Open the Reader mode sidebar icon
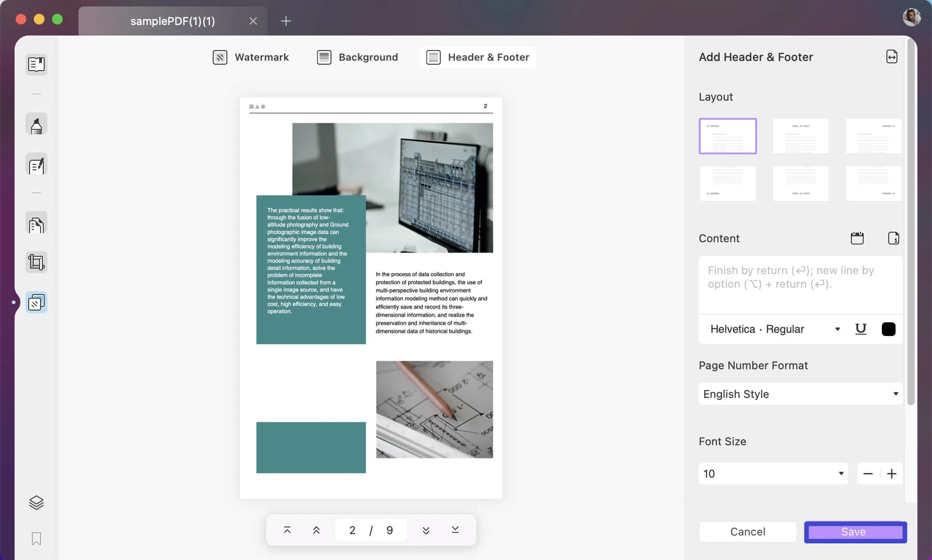The image size is (932, 560). [36, 64]
